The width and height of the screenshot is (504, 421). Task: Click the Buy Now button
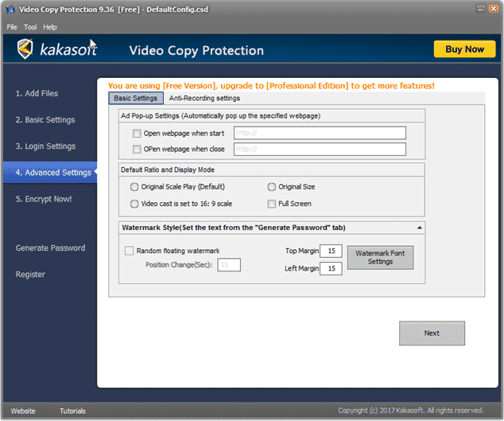tap(464, 49)
